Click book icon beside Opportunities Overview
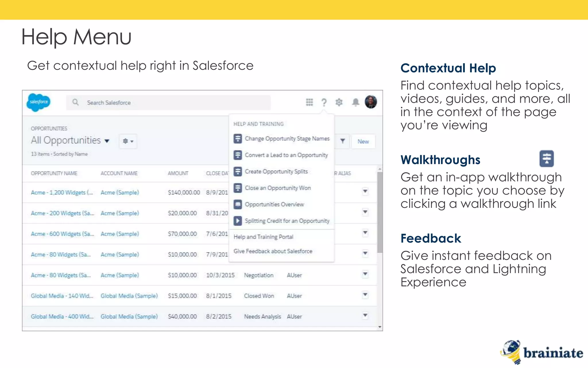588x368 pixels. pyautogui.click(x=237, y=204)
